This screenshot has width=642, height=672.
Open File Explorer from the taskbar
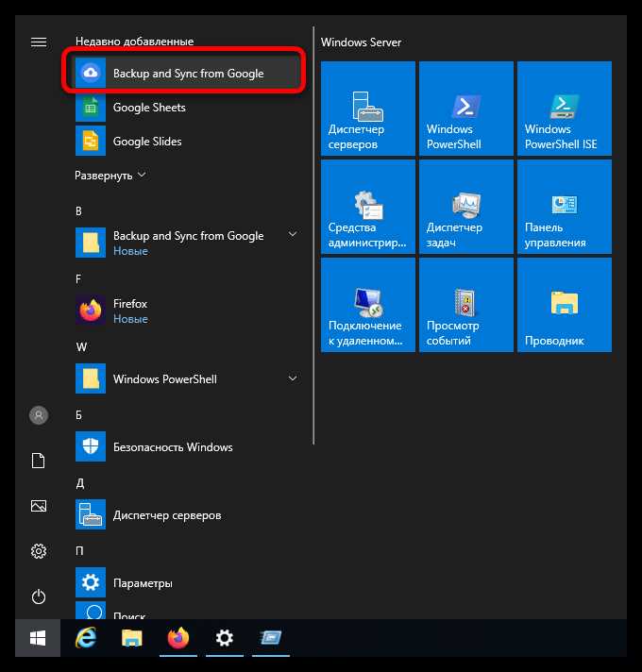coord(132,638)
